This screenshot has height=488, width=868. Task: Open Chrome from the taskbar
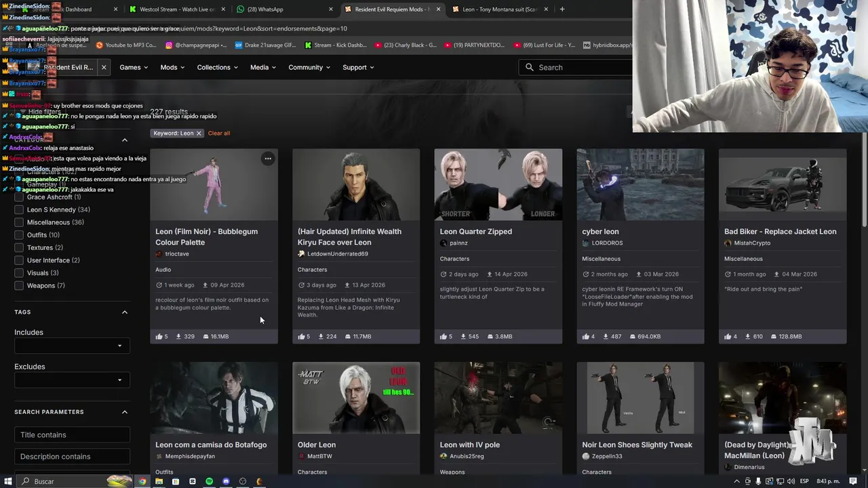142,481
